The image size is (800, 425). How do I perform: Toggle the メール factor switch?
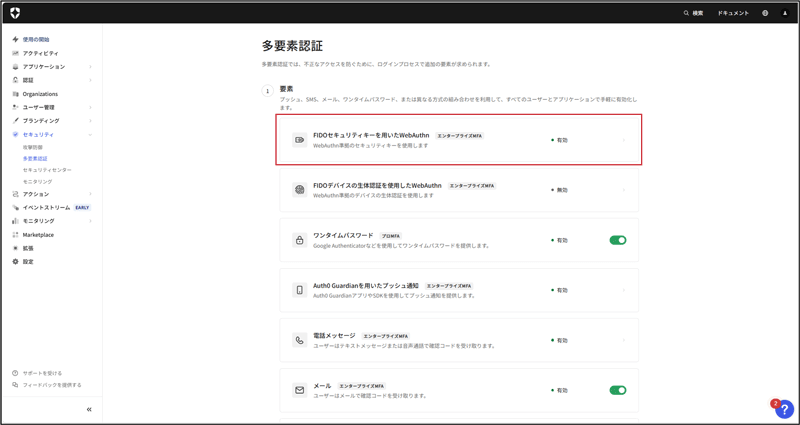click(618, 390)
